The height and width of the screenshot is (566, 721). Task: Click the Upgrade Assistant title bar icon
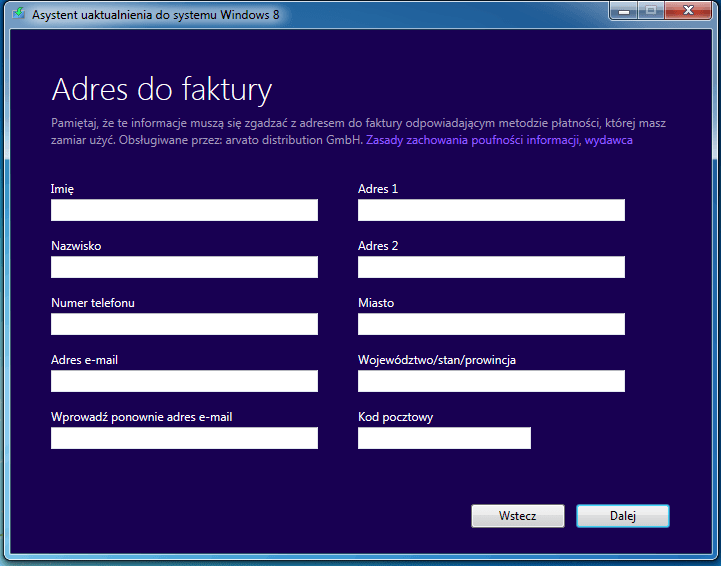[x=18, y=13]
